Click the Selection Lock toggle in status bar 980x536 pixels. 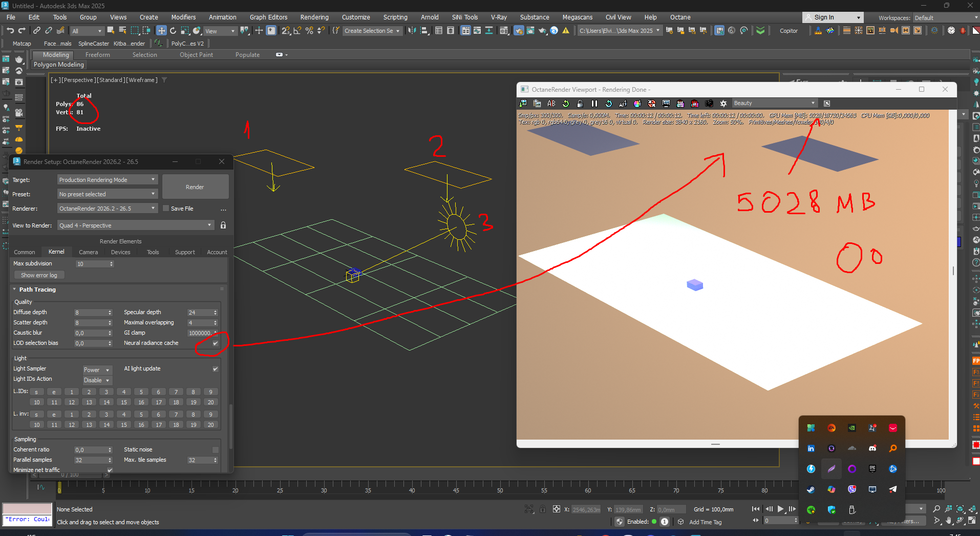point(543,509)
